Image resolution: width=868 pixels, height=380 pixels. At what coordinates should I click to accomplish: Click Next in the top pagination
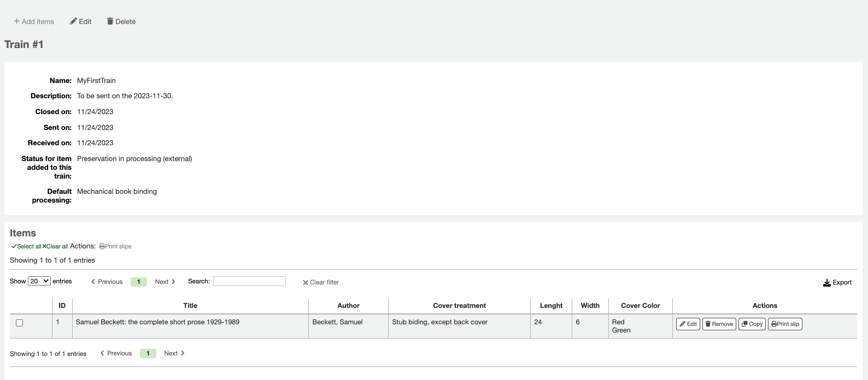click(165, 282)
